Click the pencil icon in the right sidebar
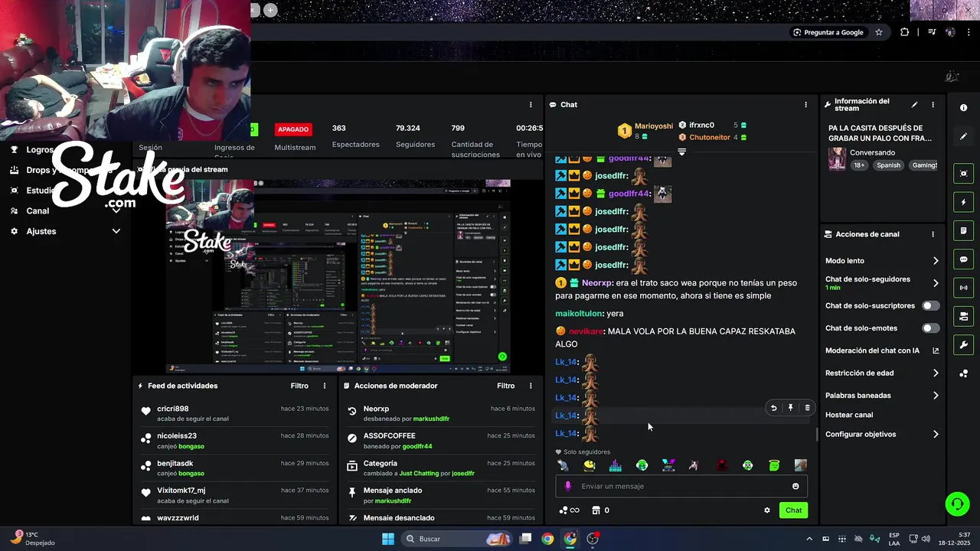The height and width of the screenshot is (551, 980). pos(964,136)
